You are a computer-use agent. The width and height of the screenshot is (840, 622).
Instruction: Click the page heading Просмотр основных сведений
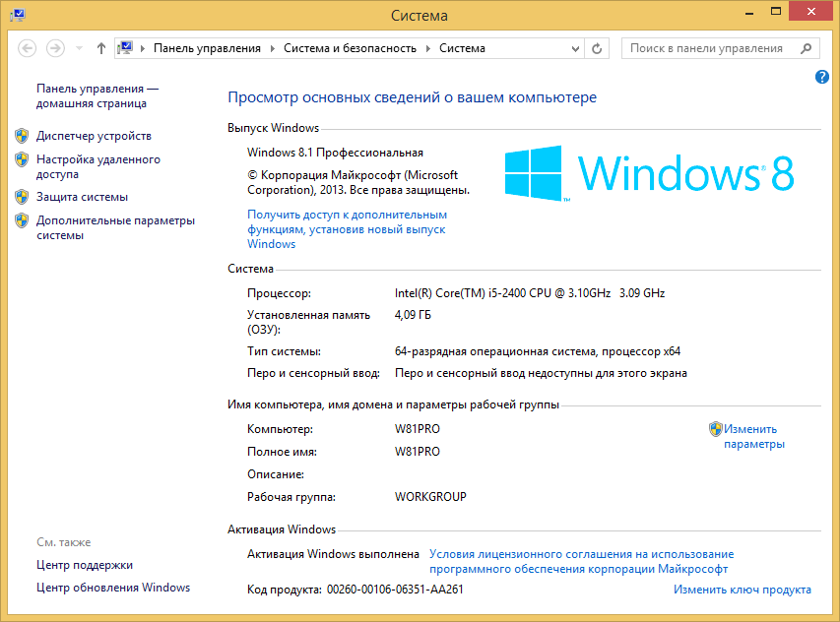pos(412,97)
